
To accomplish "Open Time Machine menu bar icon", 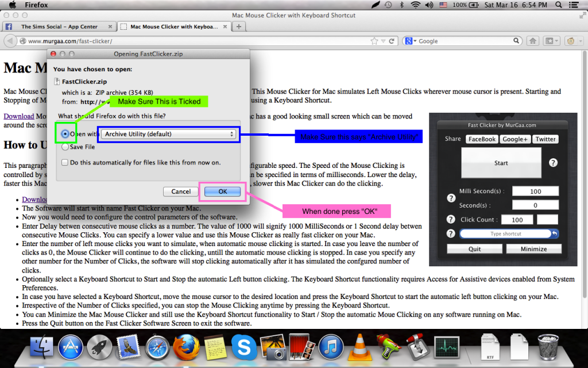I will point(388,5).
